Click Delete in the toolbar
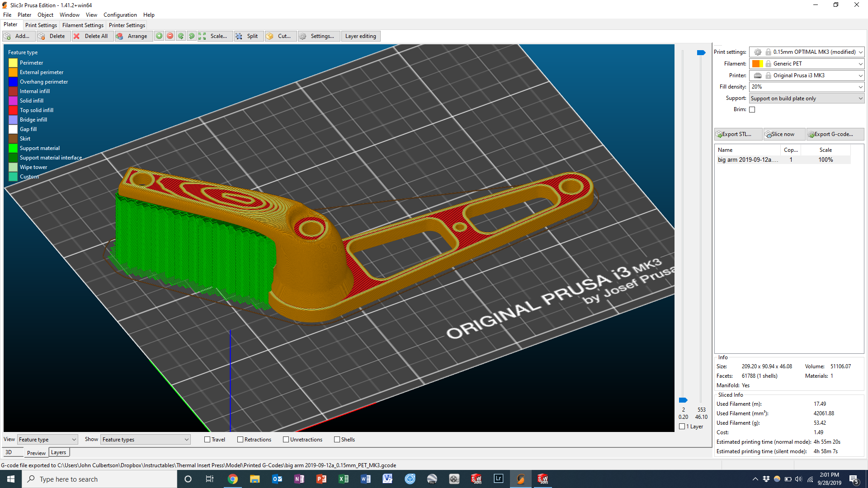 53,36
